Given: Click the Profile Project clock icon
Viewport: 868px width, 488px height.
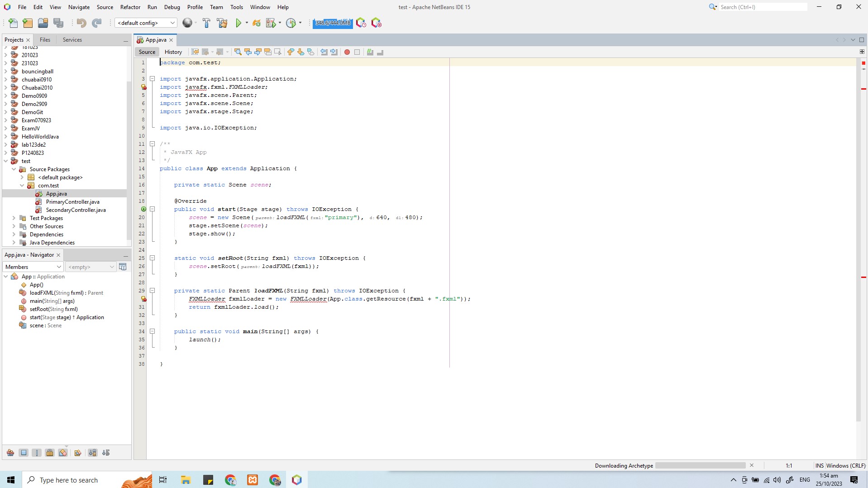Looking at the screenshot, I should click(291, 23).
